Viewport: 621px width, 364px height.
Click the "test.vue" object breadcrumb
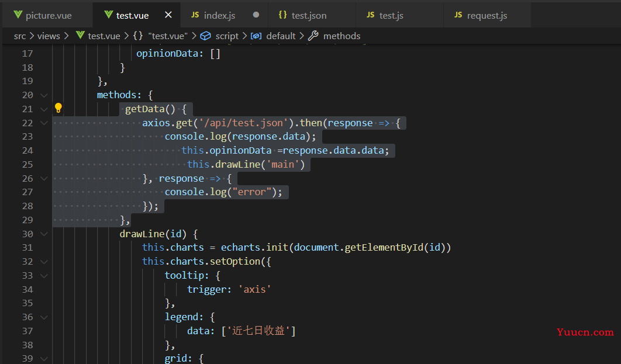point(168,36)
